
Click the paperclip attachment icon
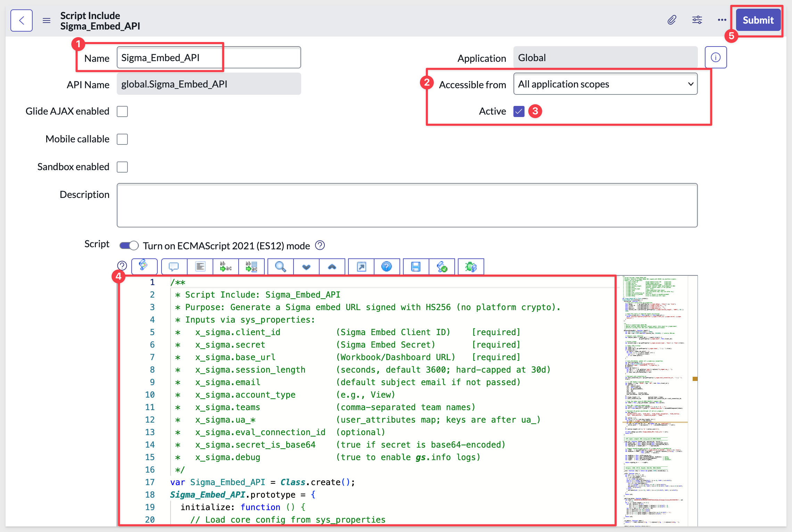(672, 20)
